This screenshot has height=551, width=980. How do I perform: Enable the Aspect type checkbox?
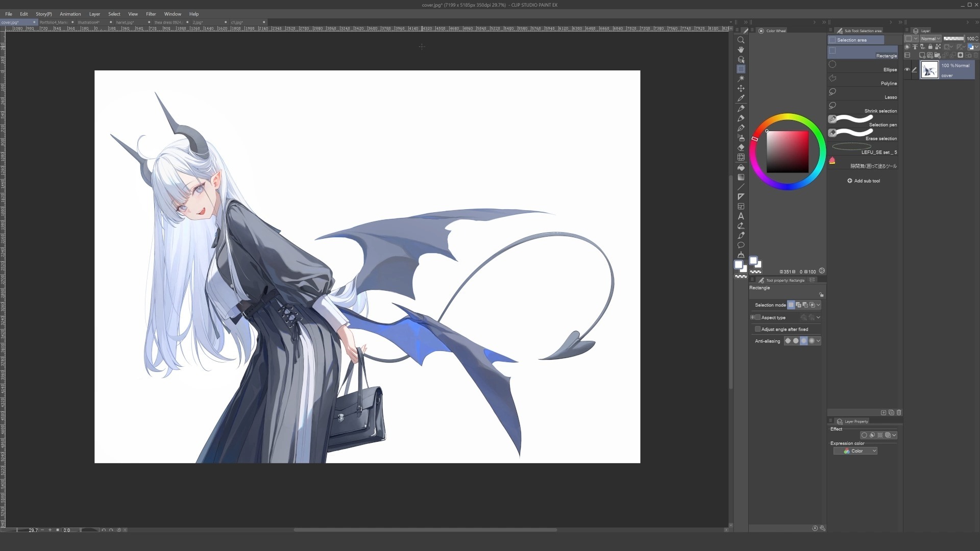pos(757,317)
